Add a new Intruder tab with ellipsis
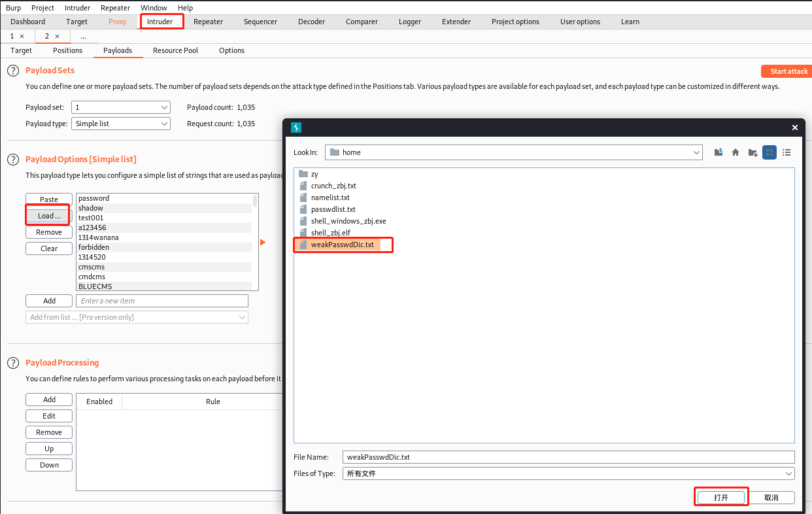 pyautogui.click(x=83, y=36)
